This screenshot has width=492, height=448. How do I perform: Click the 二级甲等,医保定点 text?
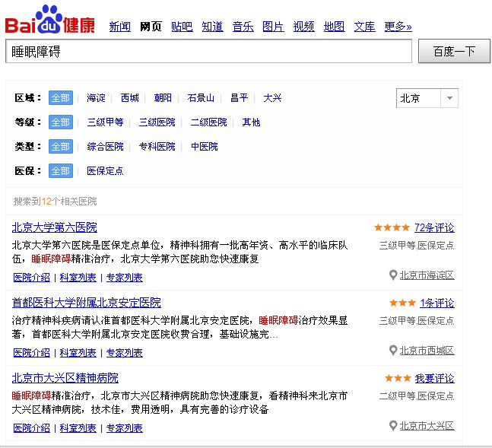click(417, 396)
